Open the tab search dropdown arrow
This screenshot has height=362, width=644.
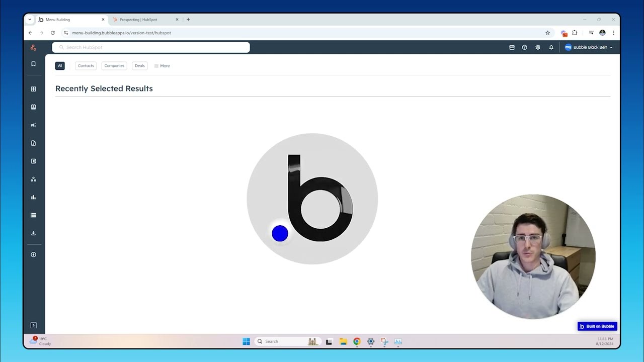coord(30,20)
